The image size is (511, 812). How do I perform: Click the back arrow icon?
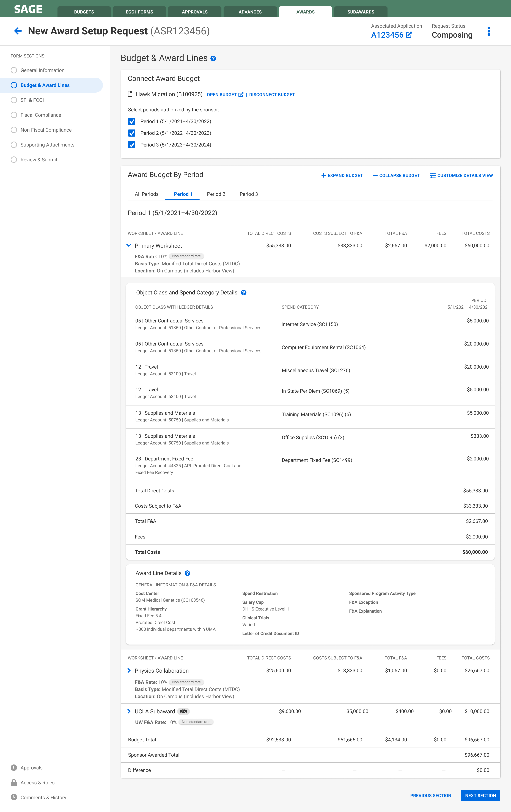18,31
